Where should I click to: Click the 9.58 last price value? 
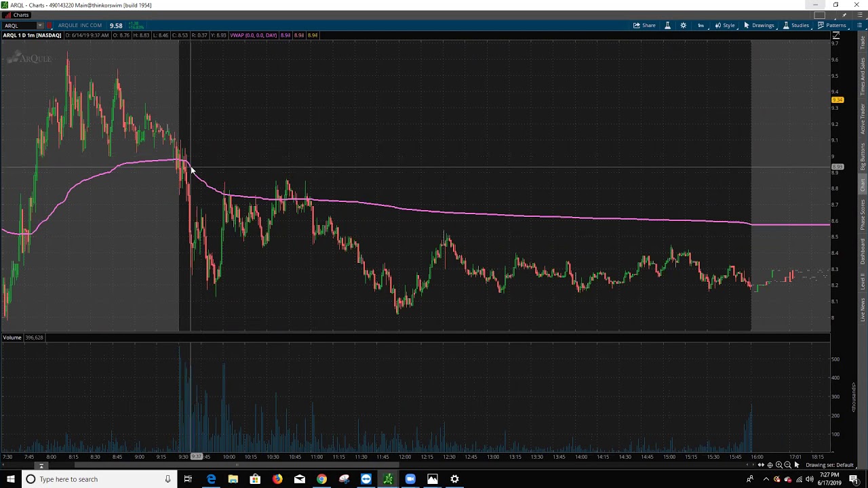pos(116,26)
